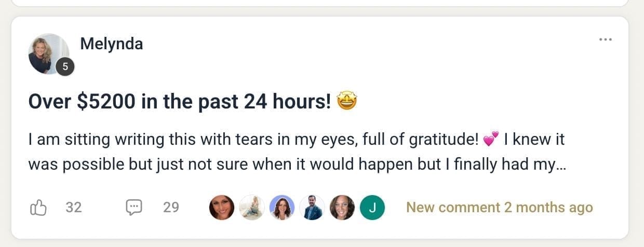Viewport: 644px width, 247px height.
Task: Open Melynda's profile via her name
Action: [112, 44]
